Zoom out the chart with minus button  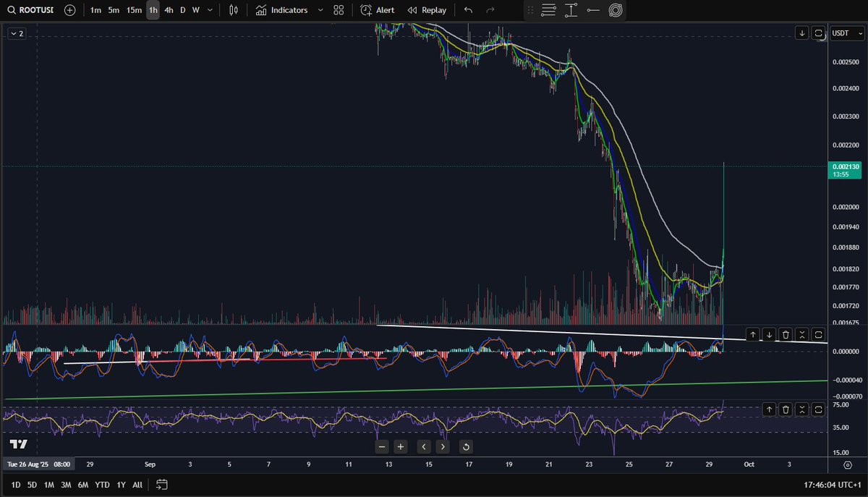pos(383,446)
